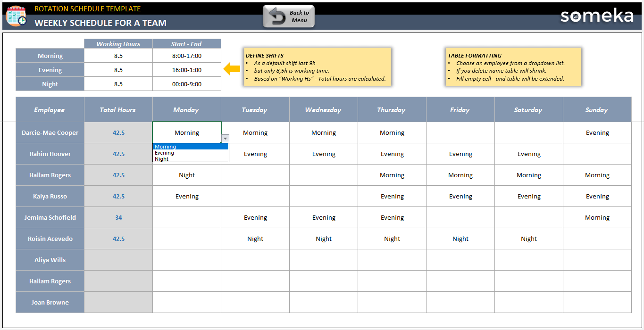Select Hallam Rogers' Monday Night cell

(x=187, y=175)
